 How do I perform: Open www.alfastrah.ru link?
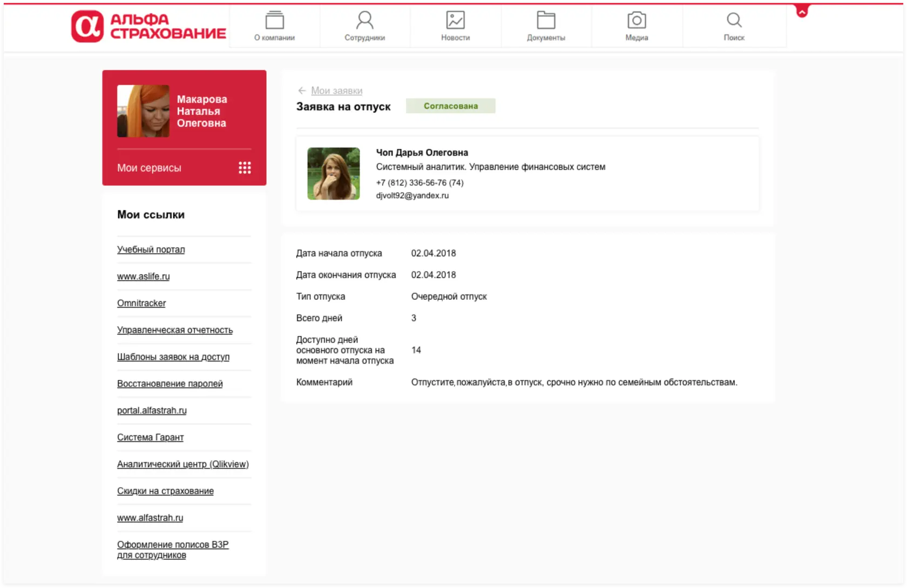click(150, 518)
